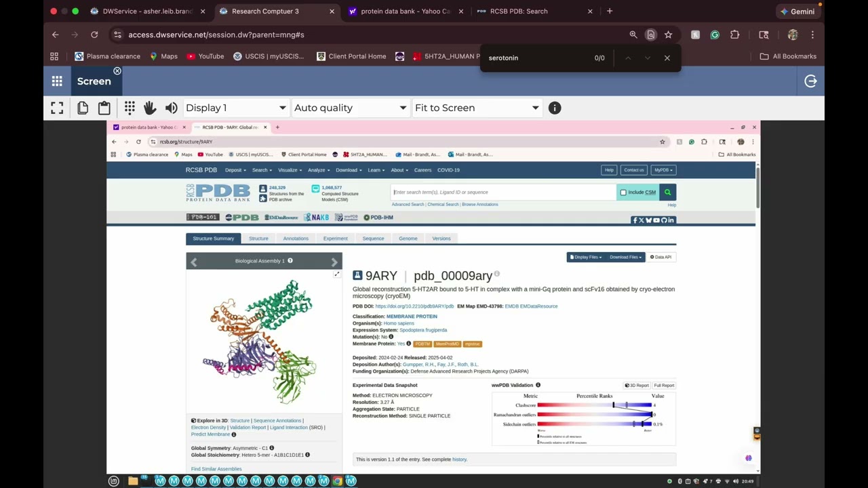
Task: Open the Advanced Search link
Action: pos(408,205)
